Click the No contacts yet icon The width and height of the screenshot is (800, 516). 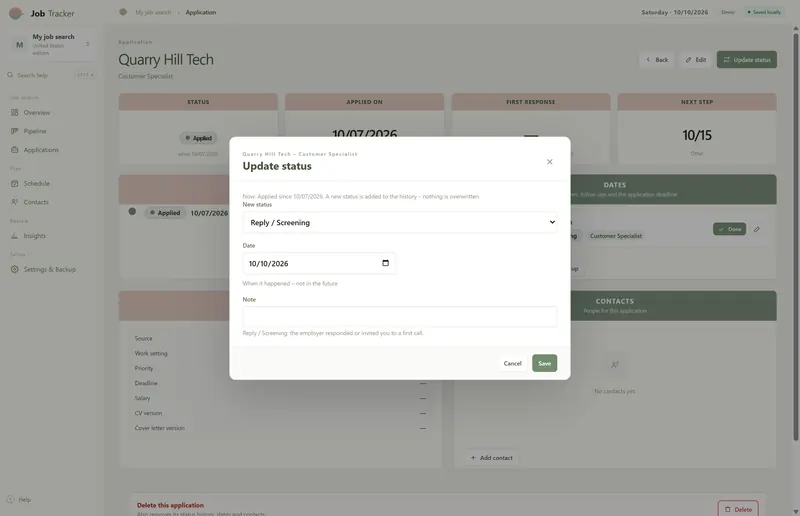(615, 365)
